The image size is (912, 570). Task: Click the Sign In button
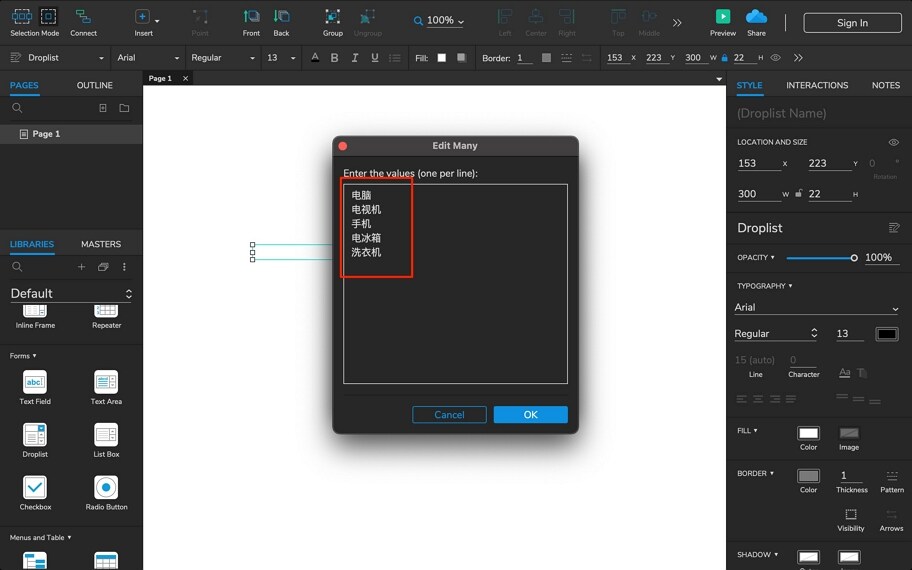point(852,23)
